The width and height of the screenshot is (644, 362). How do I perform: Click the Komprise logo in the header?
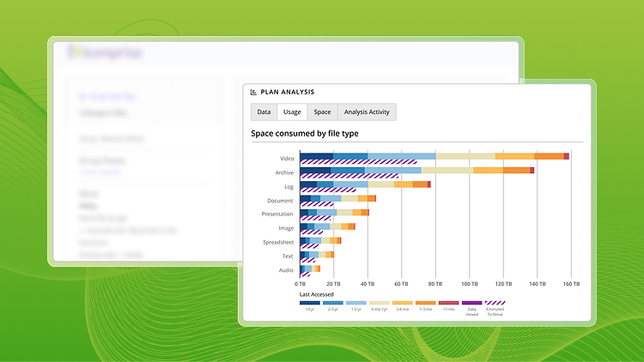[106, 52]
